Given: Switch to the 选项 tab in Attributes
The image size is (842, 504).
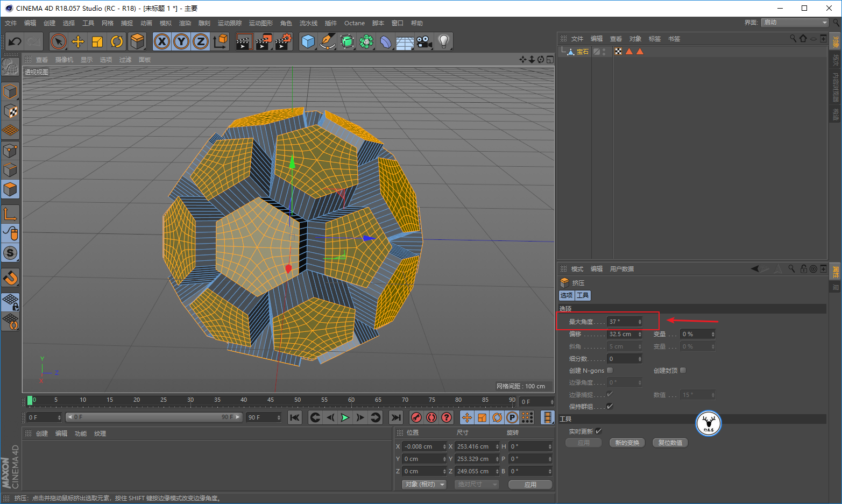Looking at the screenshot, I should coord(567,295).
